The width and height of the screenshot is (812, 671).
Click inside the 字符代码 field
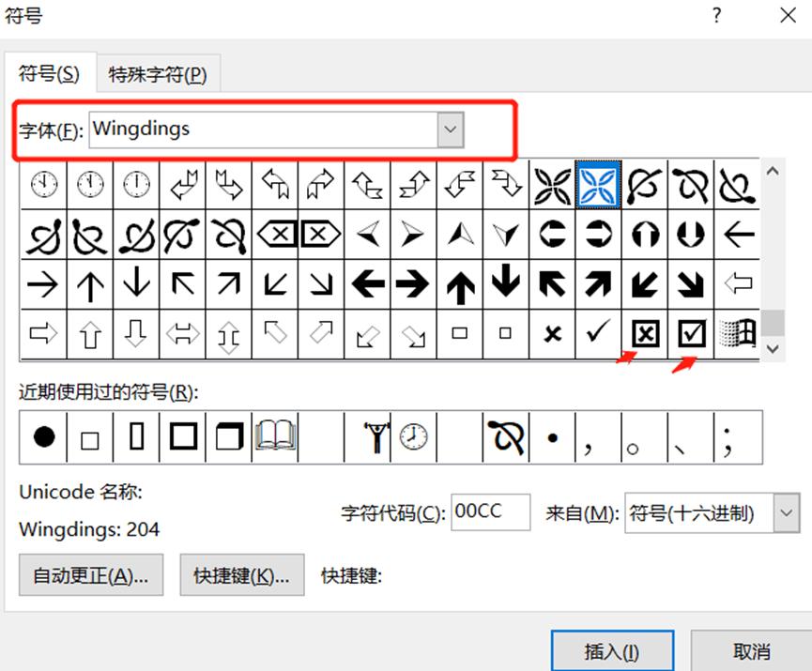click(x=489, y=511)
